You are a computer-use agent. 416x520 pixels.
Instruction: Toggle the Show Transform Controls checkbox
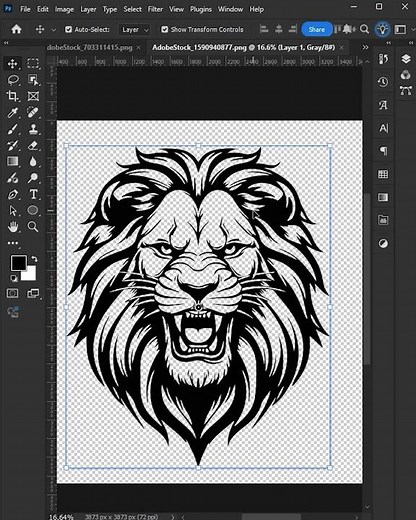point(164,29)
